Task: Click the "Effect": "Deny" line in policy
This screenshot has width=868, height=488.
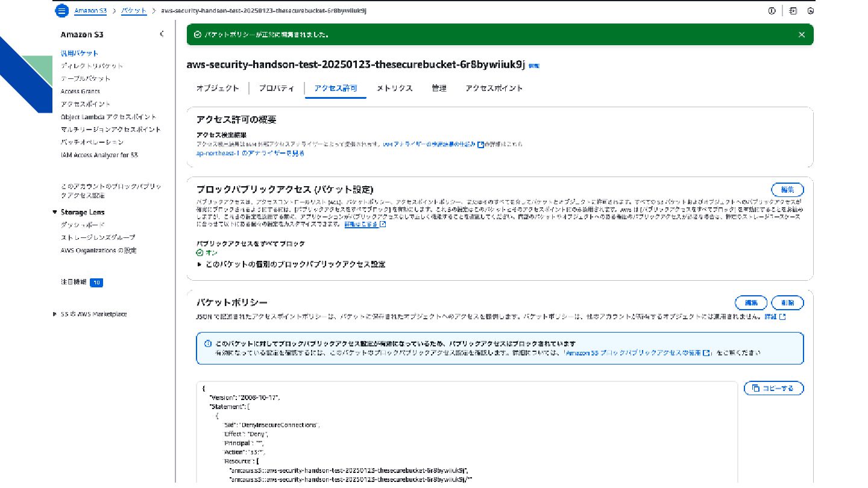Action: pyautogui.click(x=246, y=434)
